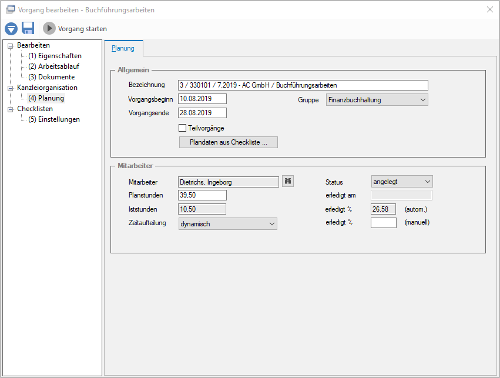Click into the Bezeichnung field
The height and width of the screenshot is (378, 500).
(x=303, y=85)
